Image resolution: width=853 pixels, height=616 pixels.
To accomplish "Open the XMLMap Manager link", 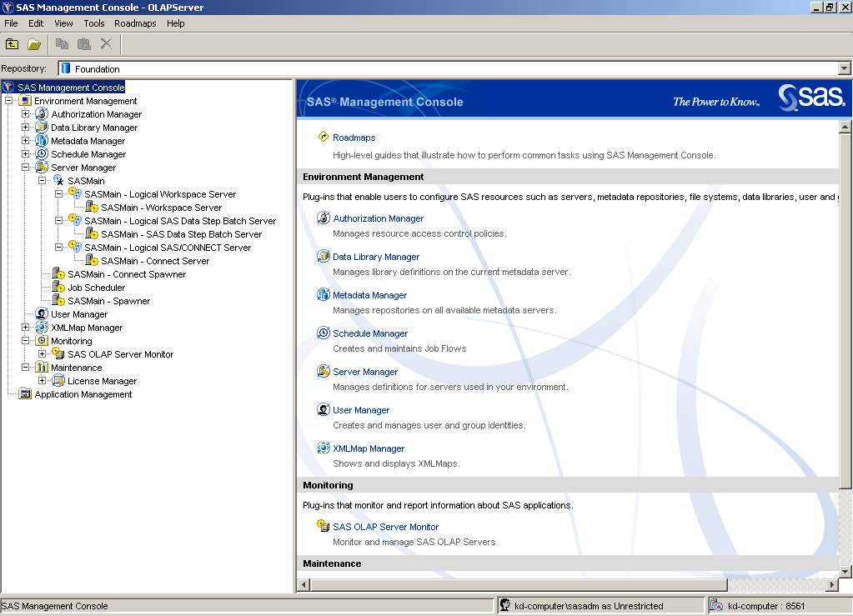I will (369, 448).
